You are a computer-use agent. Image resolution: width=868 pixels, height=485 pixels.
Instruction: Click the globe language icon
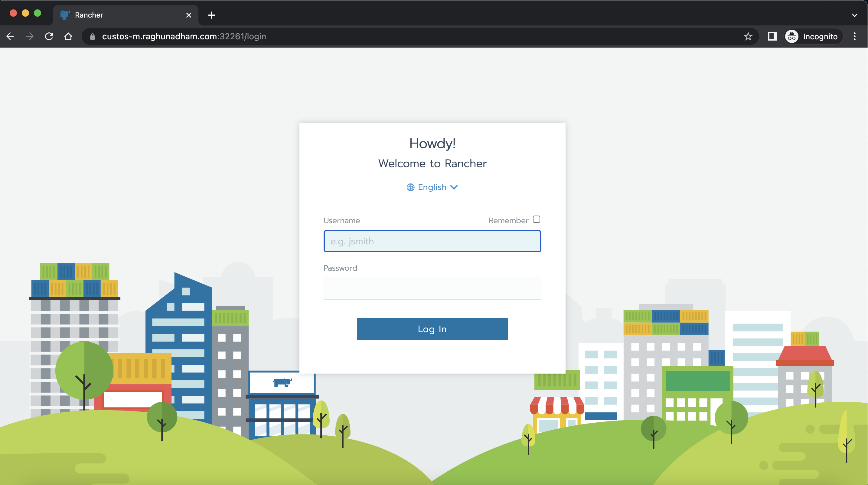coord(410,187)
